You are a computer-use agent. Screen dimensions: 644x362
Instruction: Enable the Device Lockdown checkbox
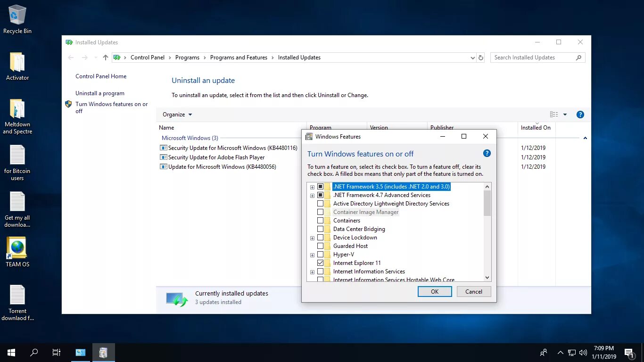321,238
